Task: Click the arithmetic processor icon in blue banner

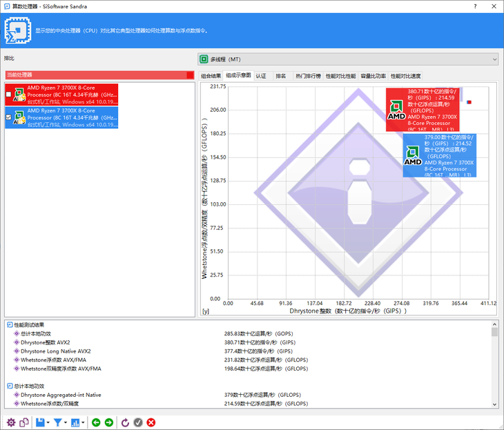Action: tap(18, 30)
